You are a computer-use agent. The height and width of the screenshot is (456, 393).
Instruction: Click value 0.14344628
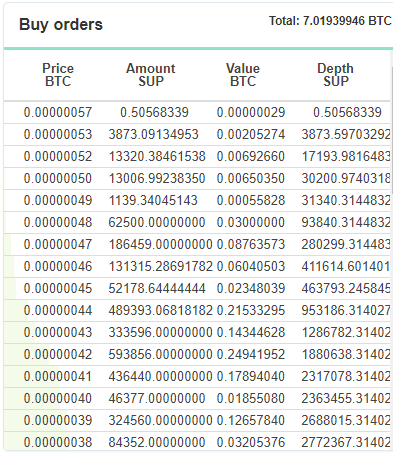click(x=251, y=332)
